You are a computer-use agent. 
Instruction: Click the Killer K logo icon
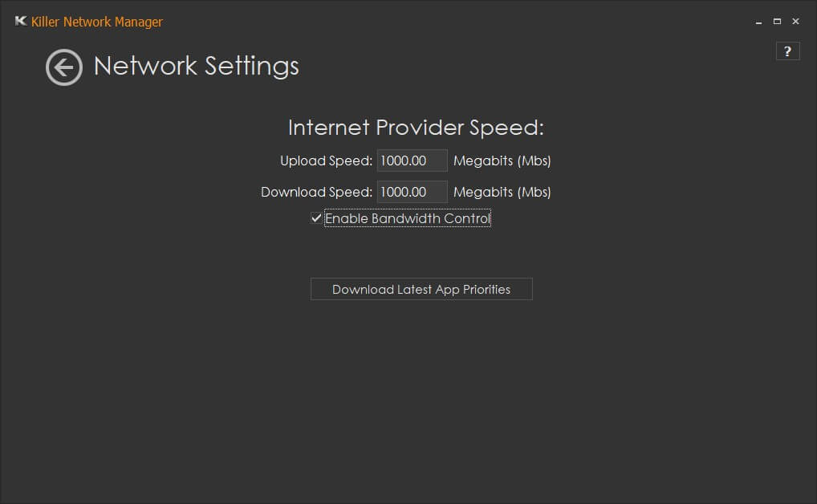21,22
